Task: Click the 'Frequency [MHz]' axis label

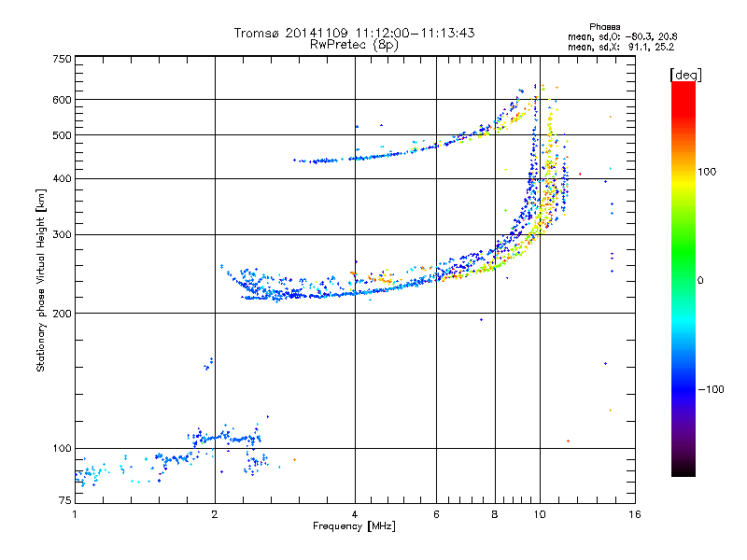Action: tap(354, 526)
